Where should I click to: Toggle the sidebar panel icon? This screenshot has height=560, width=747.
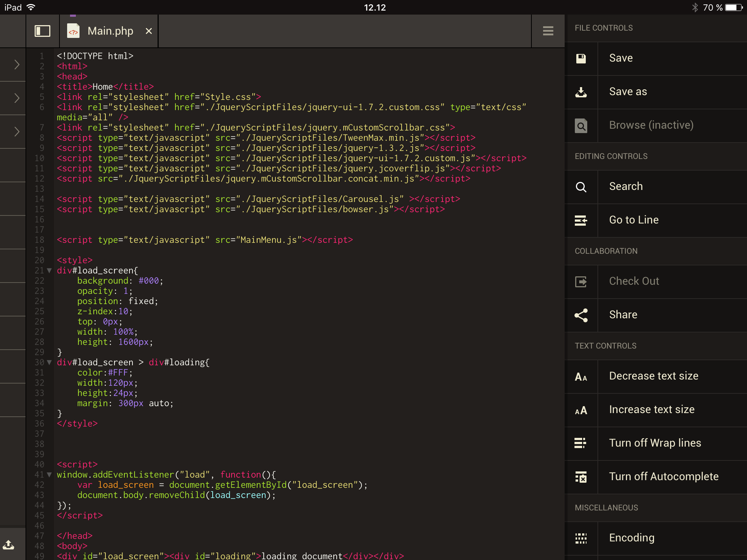point(42,31)
